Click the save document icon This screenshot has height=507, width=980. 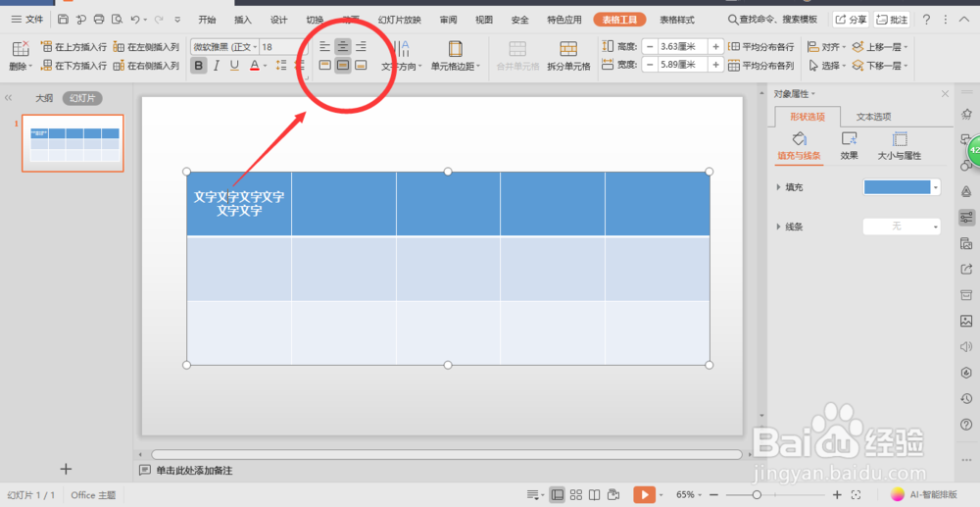(x=63, y=20)
